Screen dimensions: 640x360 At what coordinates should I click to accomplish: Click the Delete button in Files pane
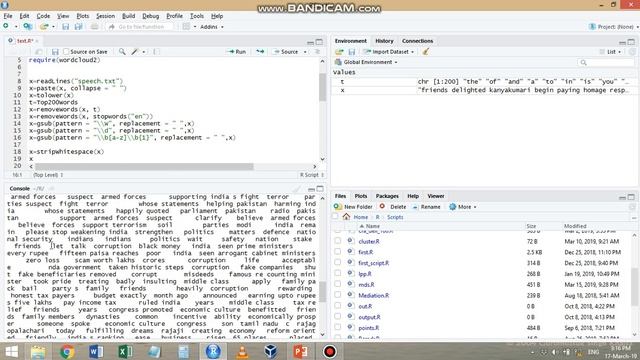coord(393,207)
